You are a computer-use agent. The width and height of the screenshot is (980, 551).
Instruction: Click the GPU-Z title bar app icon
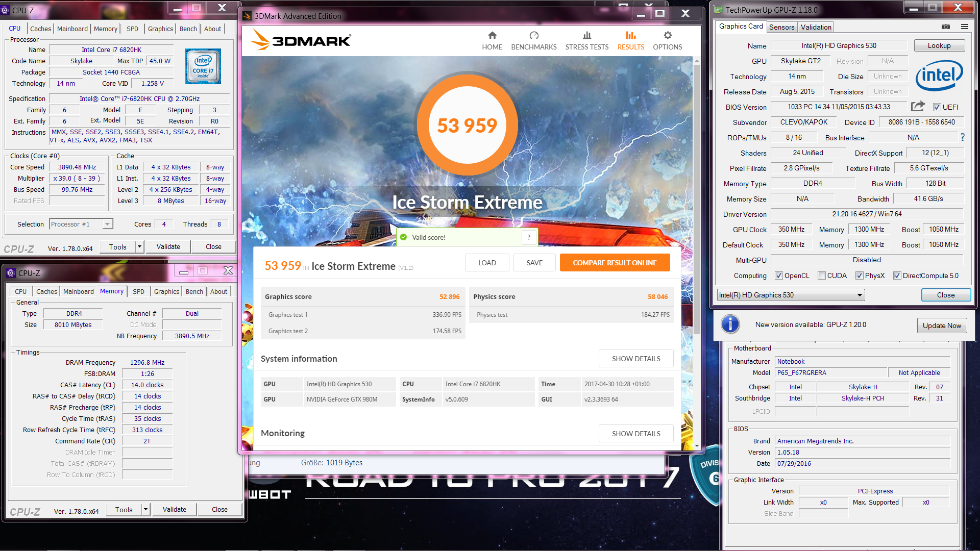coord(719,10)
